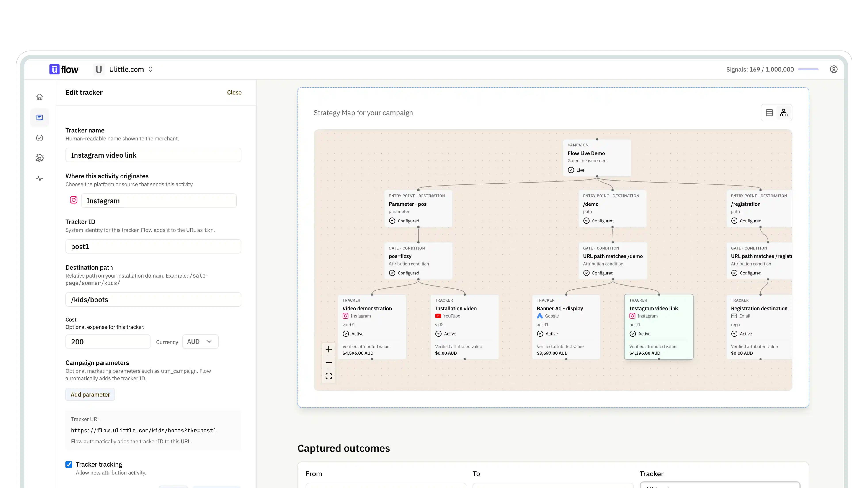Image resolution: width=868 pixels, height=488 pixels.
Task: Click the Destination path field /kids/boots
Action: pos(153,299)
